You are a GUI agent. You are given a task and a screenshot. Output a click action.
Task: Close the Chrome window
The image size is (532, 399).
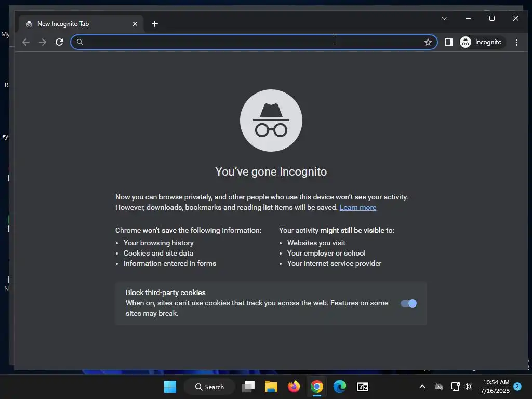516,18
